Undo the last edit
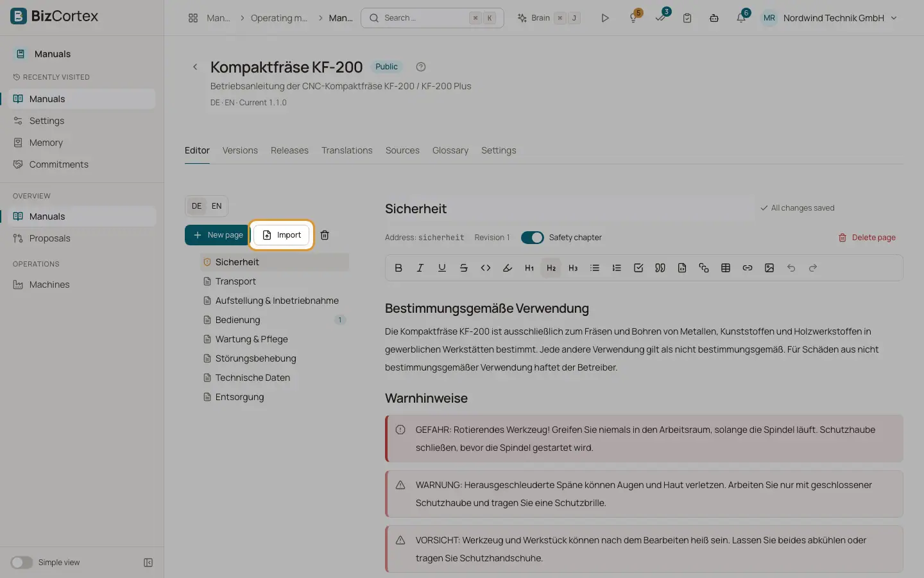Image resolution: width=924 pixels, height=578 pixels. click(x=791, y=268)
